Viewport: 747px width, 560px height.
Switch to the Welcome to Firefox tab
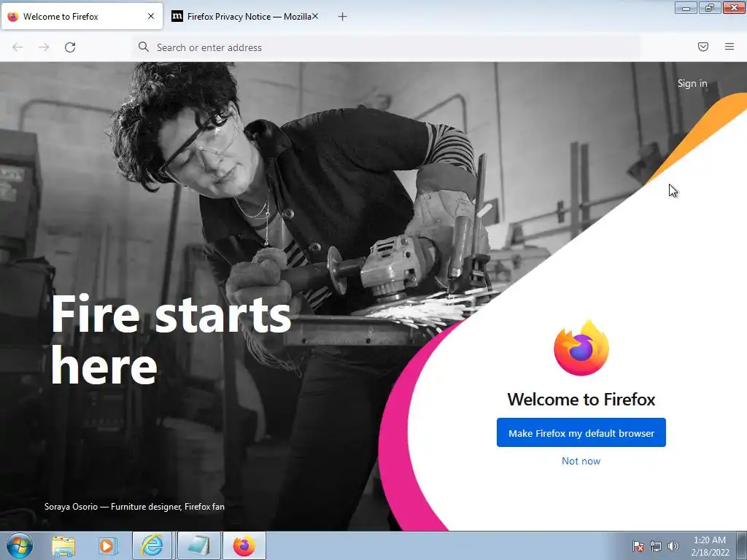click(x=82, y=16)
